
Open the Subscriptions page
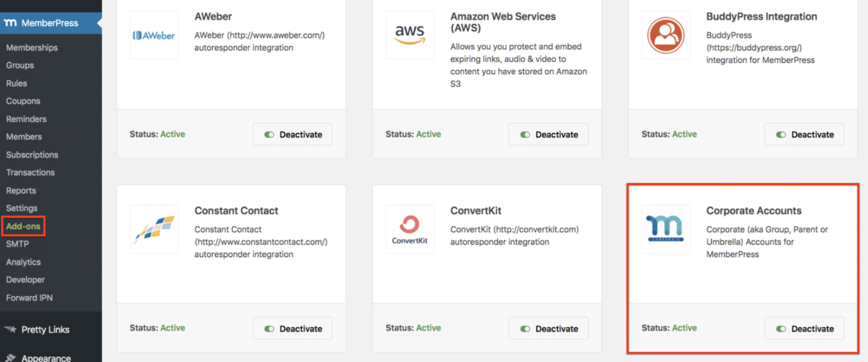pyautogui.click(x=32, y=155)
